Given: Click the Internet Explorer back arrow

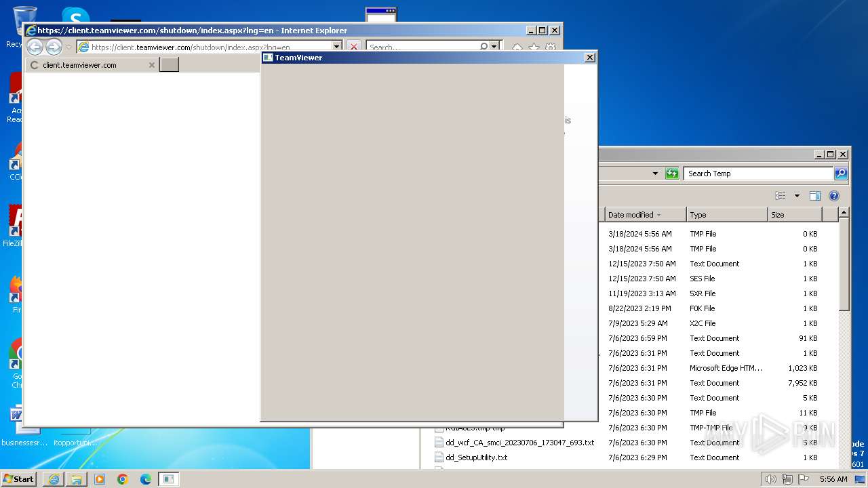Looking at the screenshot, I should 35,47.
